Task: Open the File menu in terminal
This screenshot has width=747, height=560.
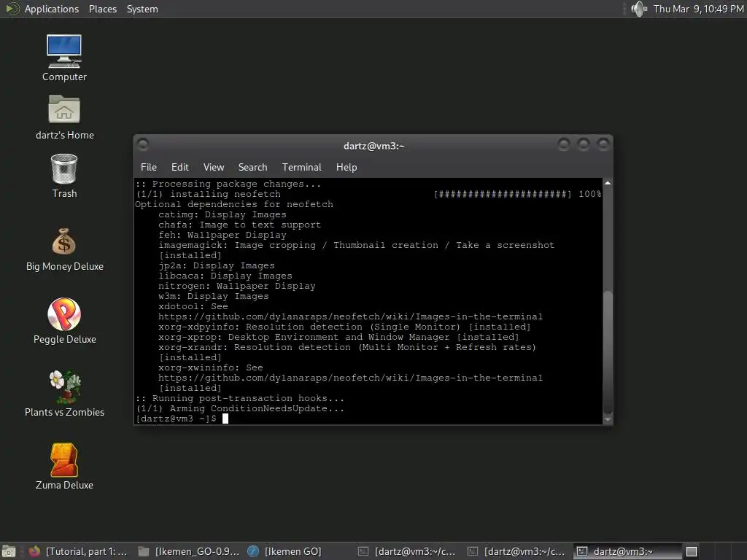Action: [x=149, y=167]
